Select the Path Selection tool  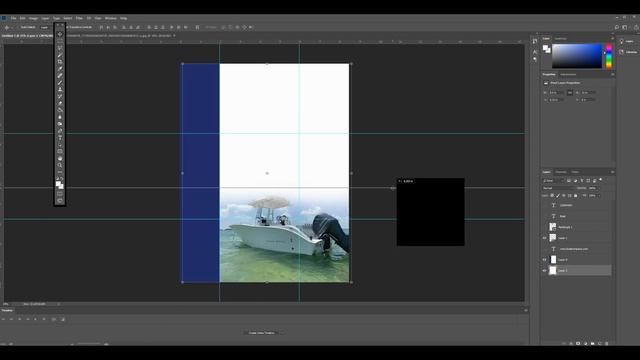click(60, 144)
